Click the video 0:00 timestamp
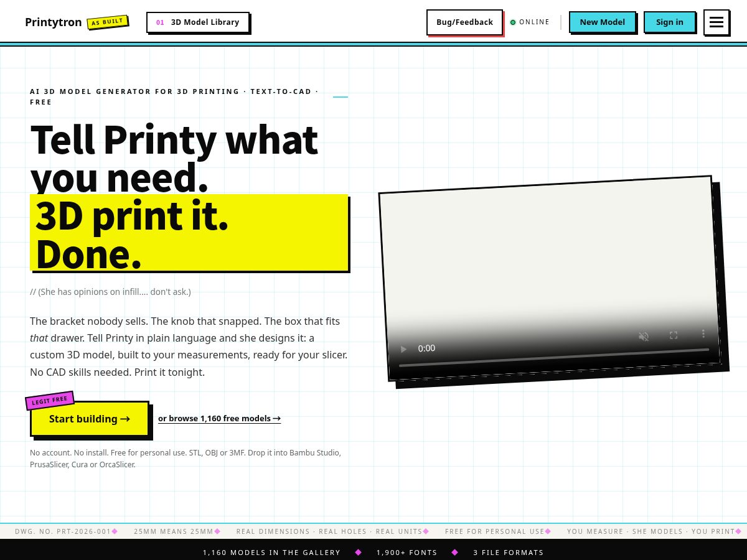This screenshot has height=560, width=747. [426, 348]
